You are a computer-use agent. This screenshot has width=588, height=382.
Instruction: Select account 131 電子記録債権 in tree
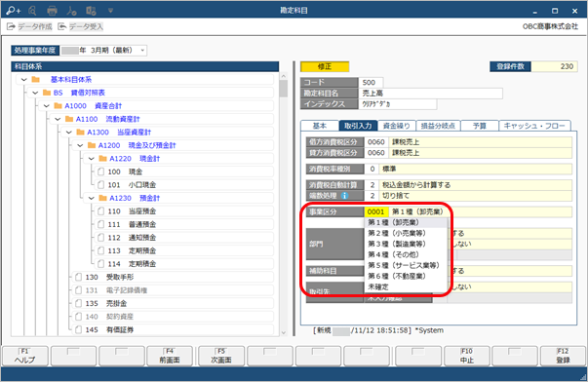coord(173,290)
